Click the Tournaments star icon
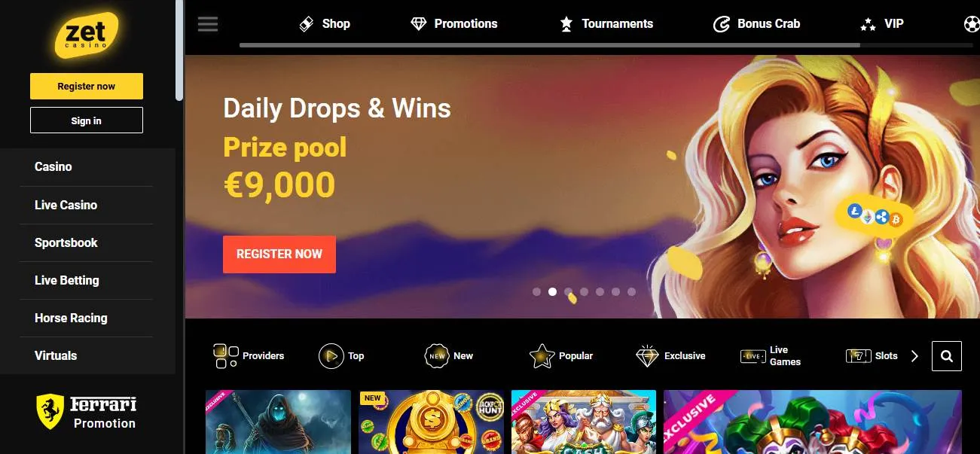The width and height of the screenshot is (980, 454). coord(566,24)
